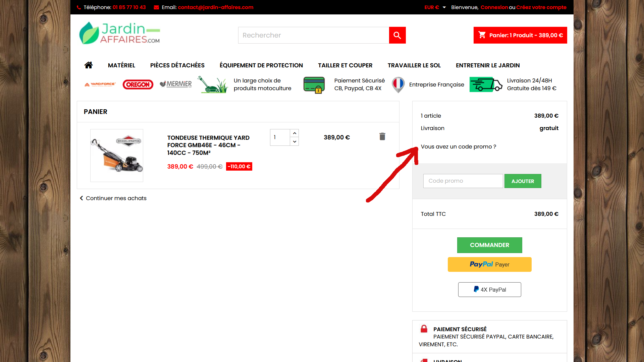This screenshot has width=644, height=362.
Task: Click PIÈCES DÉTACHÉES navigation menu item
Action: (177, 65)
